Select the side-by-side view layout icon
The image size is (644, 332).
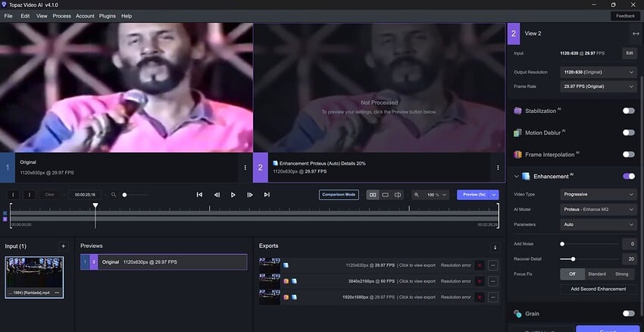(x=373, y=195)
